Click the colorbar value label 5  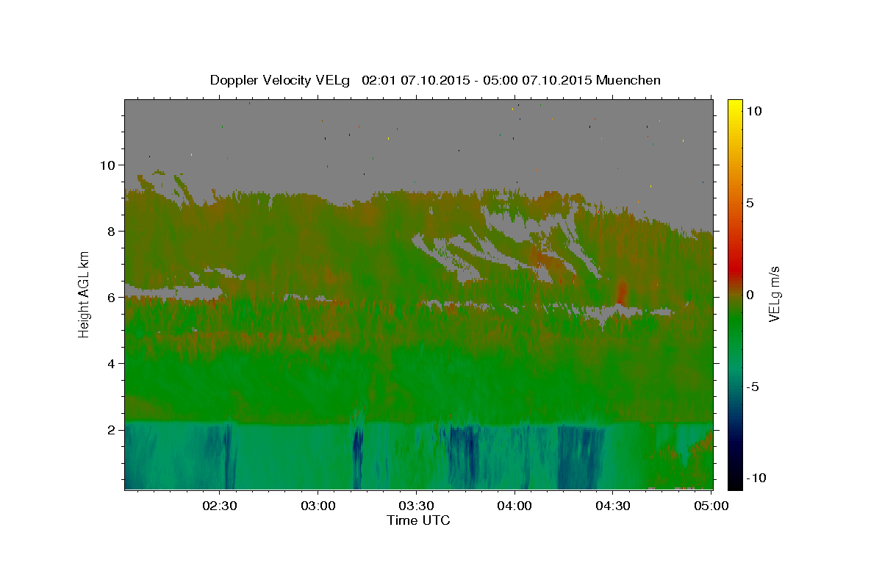coord(750,203)
